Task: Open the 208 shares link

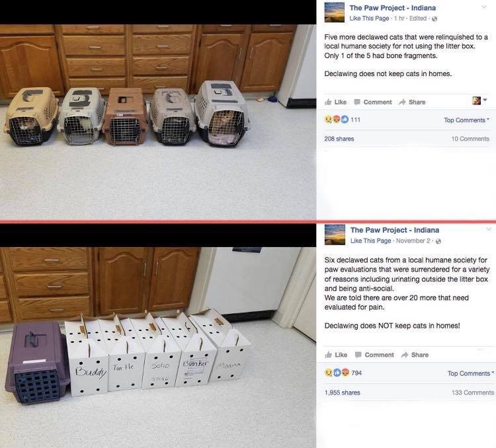Action: coord(339,139)
